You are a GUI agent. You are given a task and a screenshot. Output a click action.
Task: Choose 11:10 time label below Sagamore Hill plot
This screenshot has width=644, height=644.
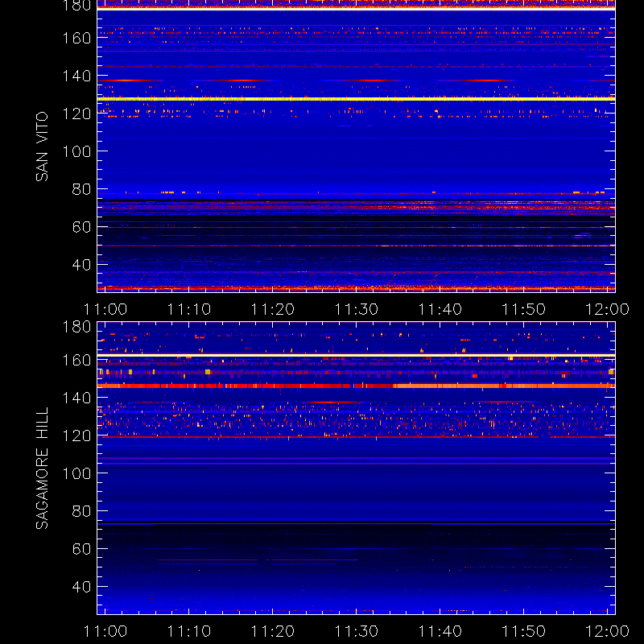188,631
